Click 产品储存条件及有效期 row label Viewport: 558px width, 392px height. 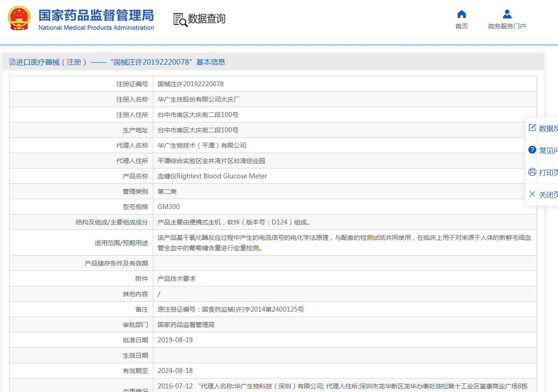[x=116, y=263]
